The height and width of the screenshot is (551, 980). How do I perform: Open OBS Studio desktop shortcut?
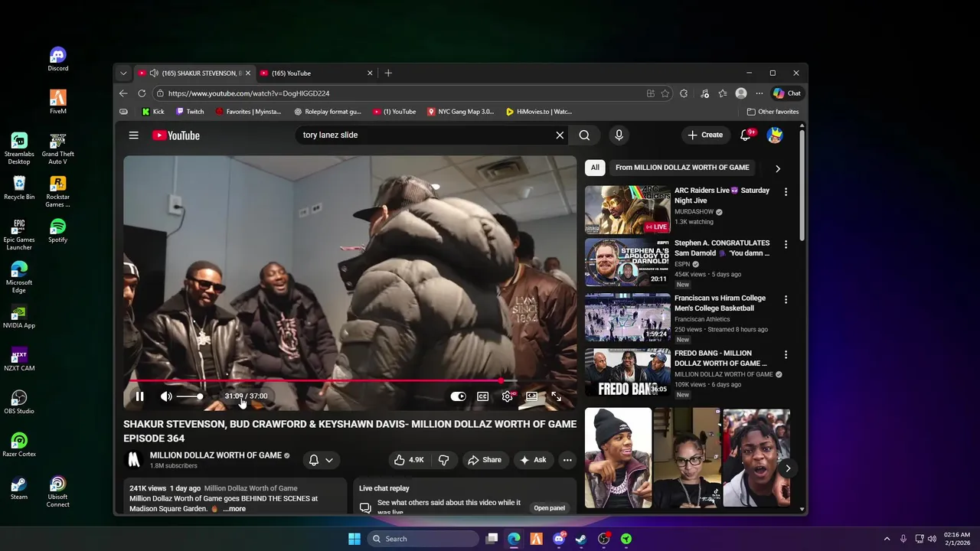[19, 403]
